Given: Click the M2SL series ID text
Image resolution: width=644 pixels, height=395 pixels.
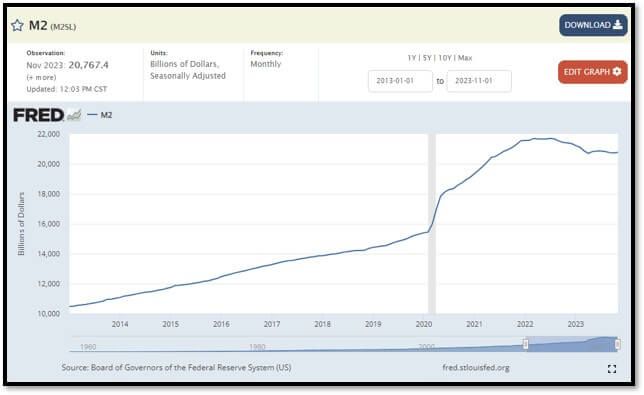Looking at the screenshot, I should [x=63, y=27].
